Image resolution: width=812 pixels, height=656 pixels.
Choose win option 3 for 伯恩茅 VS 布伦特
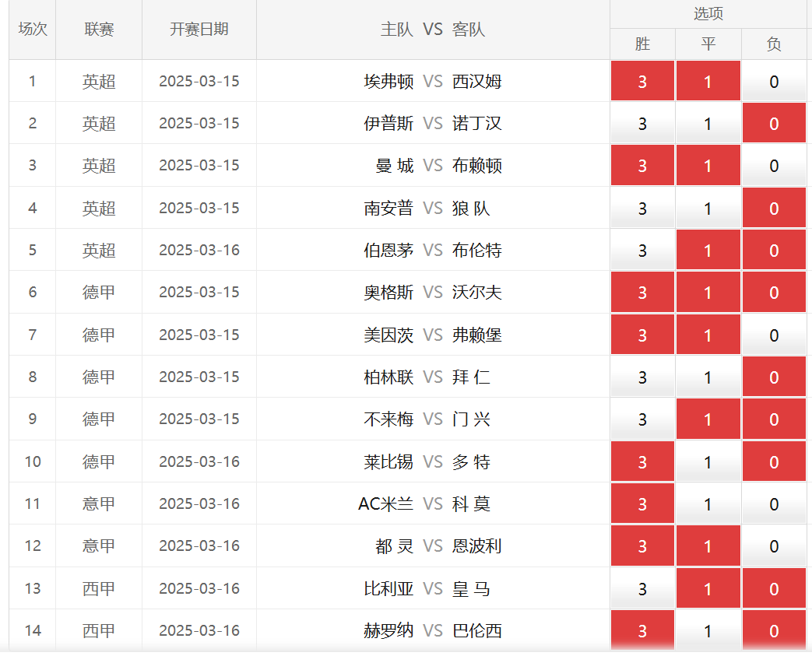pos(642,250)
